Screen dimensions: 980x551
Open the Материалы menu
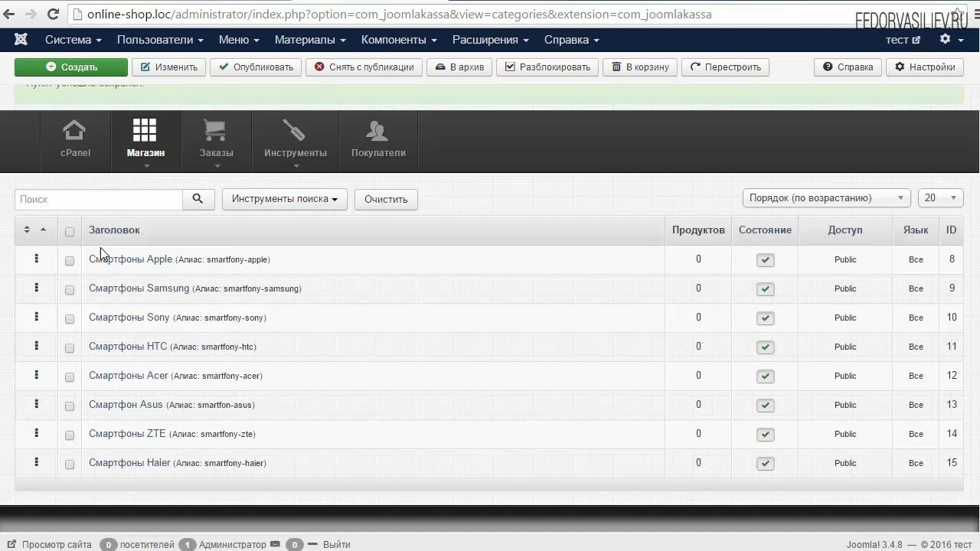click(310, 40)
